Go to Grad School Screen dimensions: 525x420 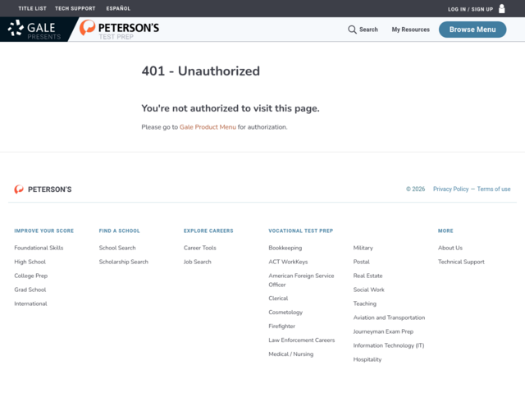30,290
